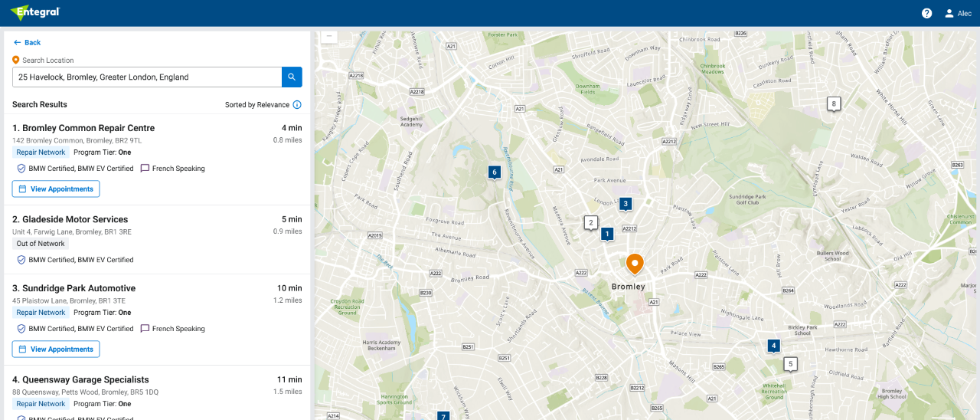Click address 142 Bromley Common, Bromley, BR2 9TL
The width and height of the screenshot is (980, 420).
click(x=77, y=140)
